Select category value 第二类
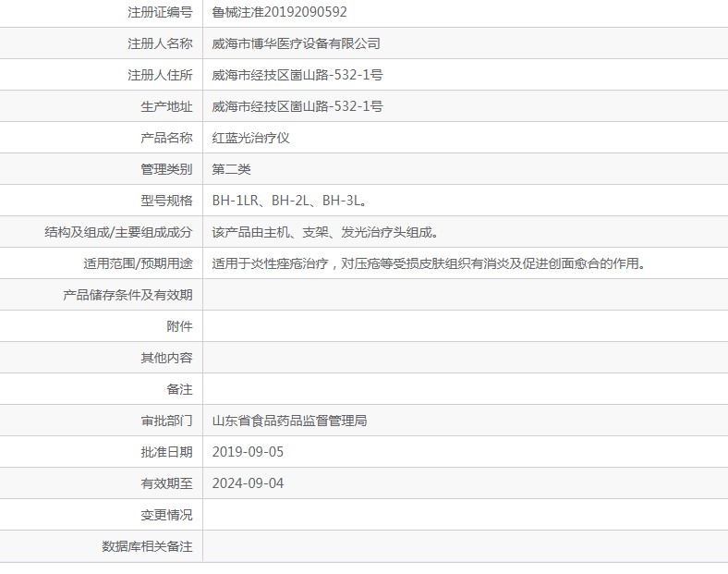The height and width of the screenshot is (574, 728). coord(231,169)
